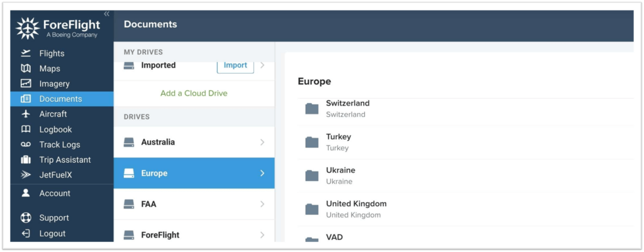Open the Account page label
The image size is (644, 252).
[x=55, y=193]
